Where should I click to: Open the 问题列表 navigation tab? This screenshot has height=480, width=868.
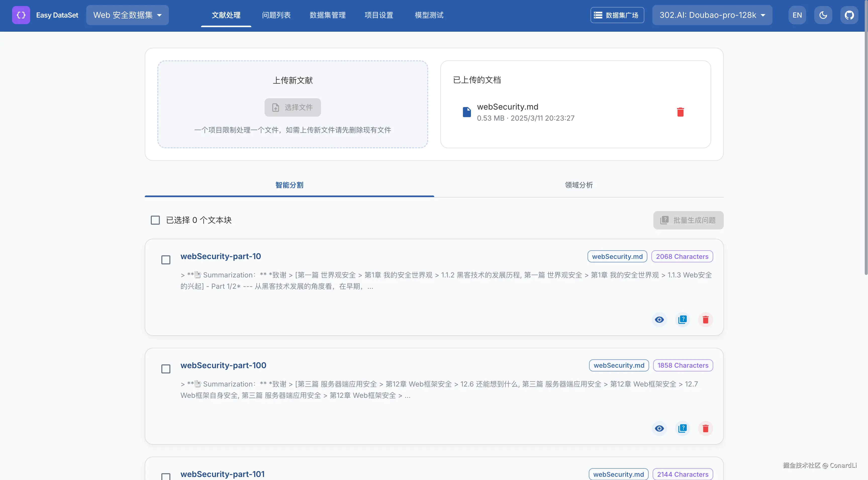click(x=276, y=15)
